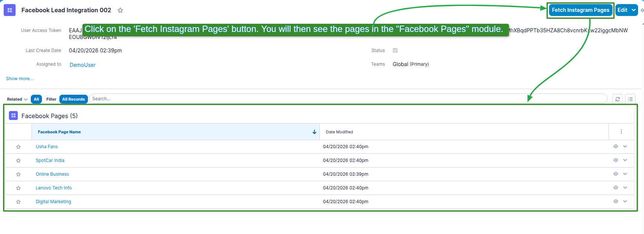Click the Fetch Instagram Pages button

(x=581, y=10)
